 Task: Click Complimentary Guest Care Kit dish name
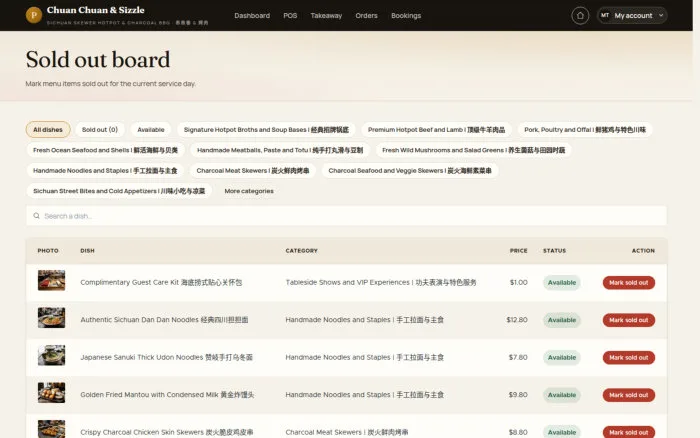pos(161,283)
